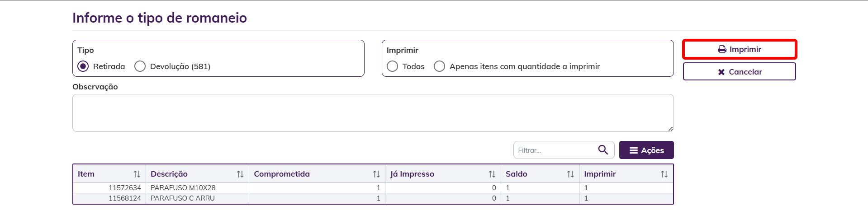Sort by Saldo column arrows
The height and width of the screenshot is (215, 868).
click(x=570, y=174)
